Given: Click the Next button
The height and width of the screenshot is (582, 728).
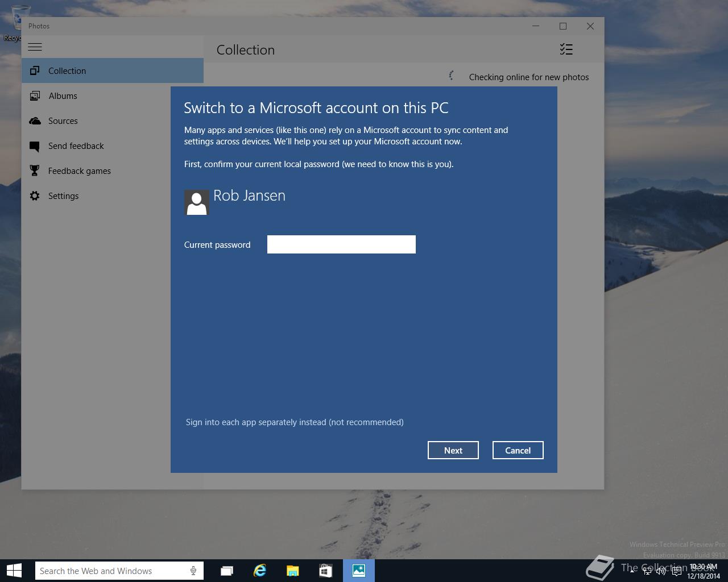Looking at the screenshot, I should point(453,450).
